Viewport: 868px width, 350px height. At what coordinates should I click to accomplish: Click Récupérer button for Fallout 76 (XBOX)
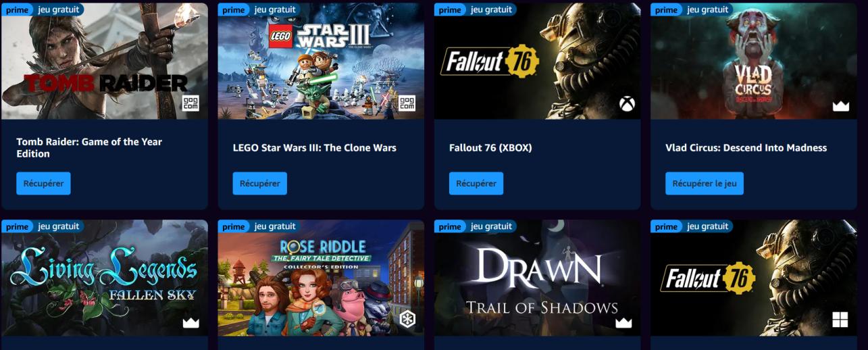click(476, 183)
